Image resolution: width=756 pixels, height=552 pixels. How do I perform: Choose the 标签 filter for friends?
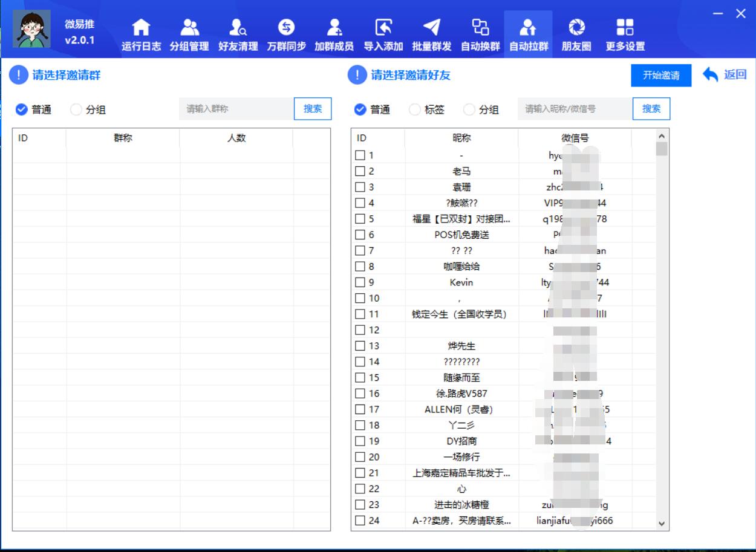coord(414,109)
